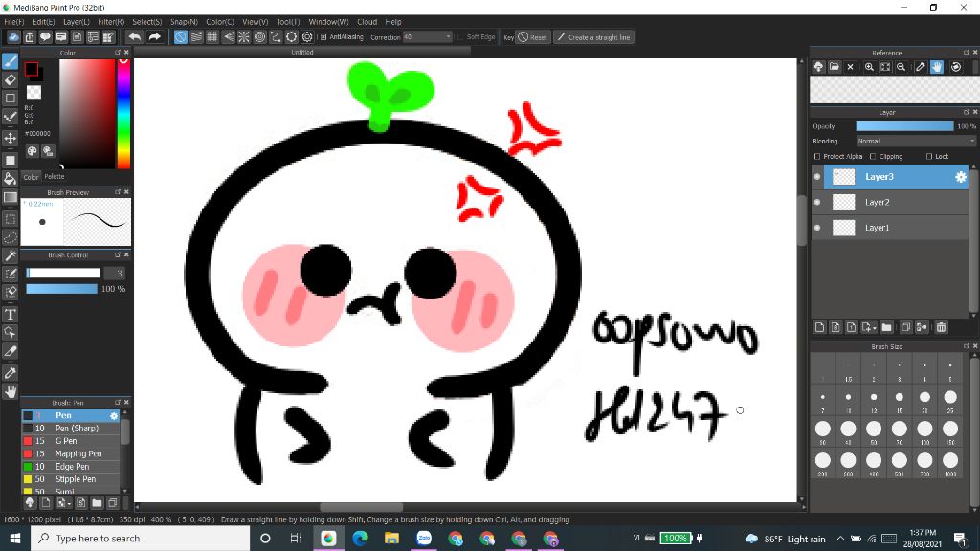Show hidden system tray icons chevron
This screenshot has width=980, height=551.
tap(840, 539)
